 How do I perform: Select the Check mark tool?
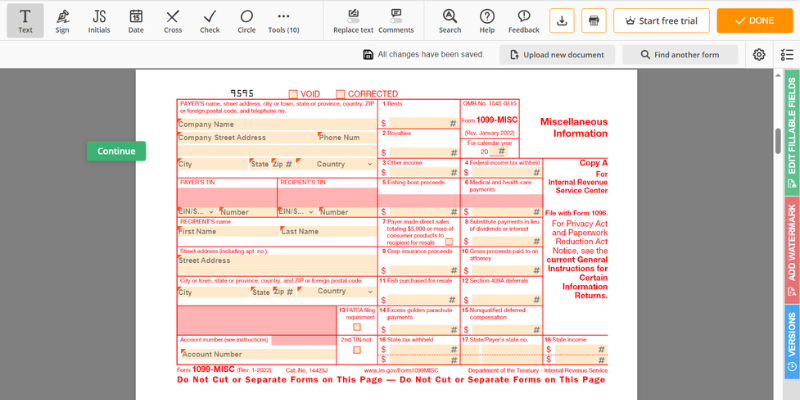(x=210, y=20)
